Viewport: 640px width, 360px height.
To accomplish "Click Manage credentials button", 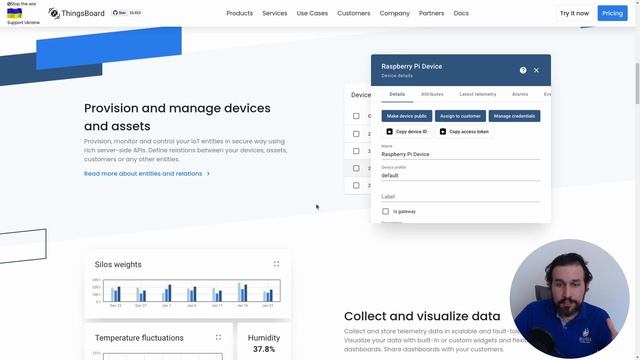I will 514,116.
